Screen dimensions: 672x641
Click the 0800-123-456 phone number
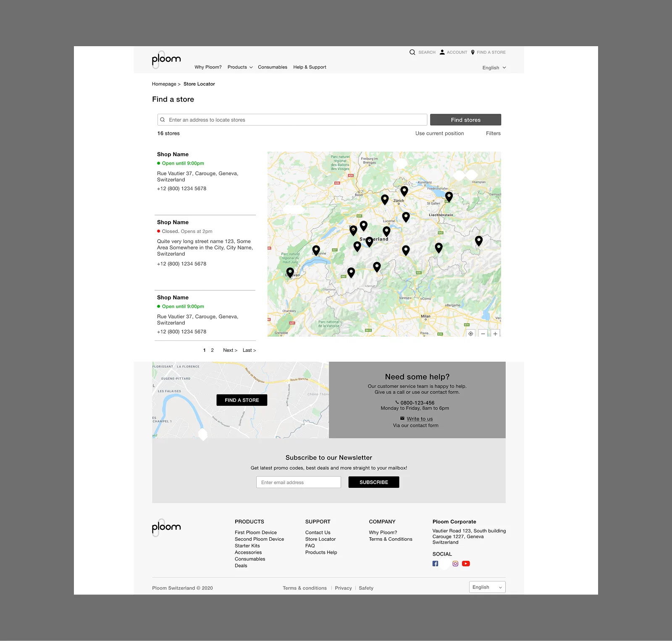417,403
